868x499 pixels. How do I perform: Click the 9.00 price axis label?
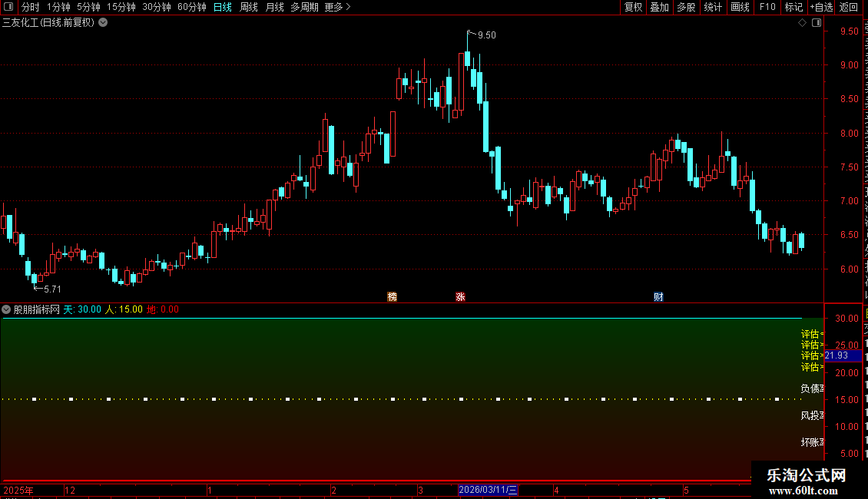(x=849, y=64)
